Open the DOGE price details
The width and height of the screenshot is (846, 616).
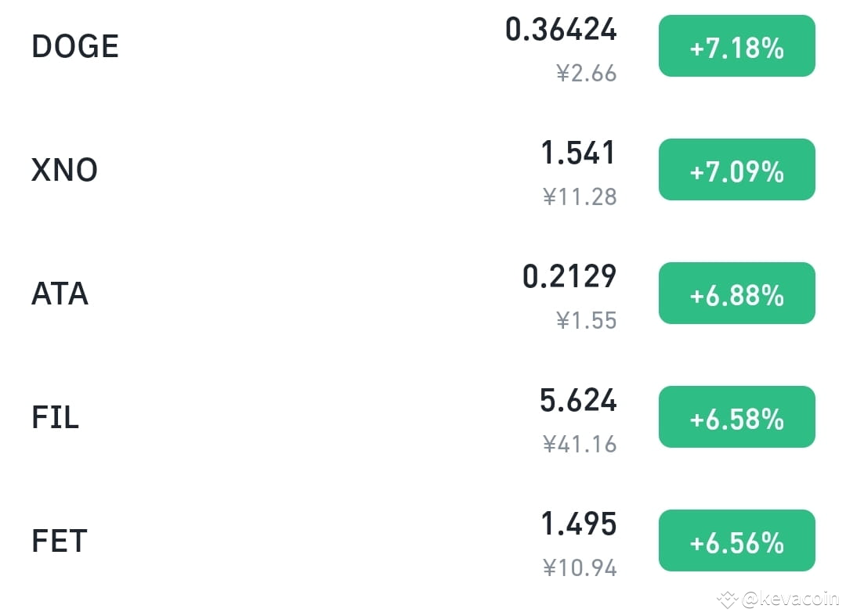point(561,30)
